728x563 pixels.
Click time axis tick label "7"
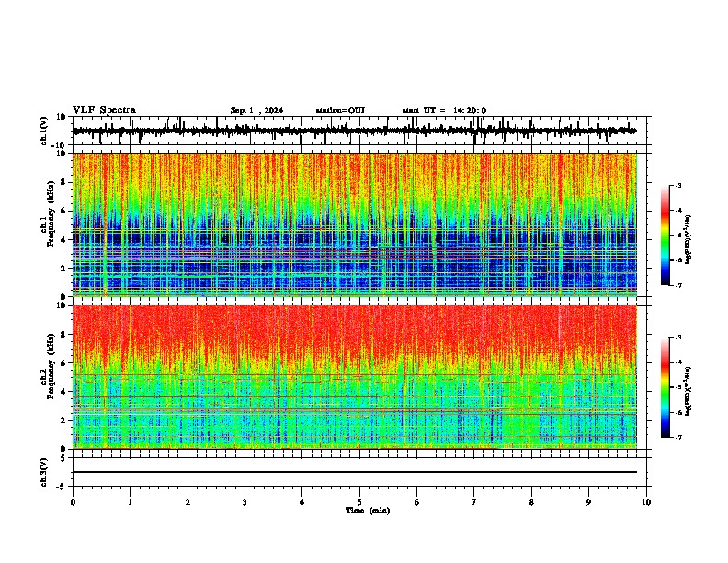tap(474, 502)
